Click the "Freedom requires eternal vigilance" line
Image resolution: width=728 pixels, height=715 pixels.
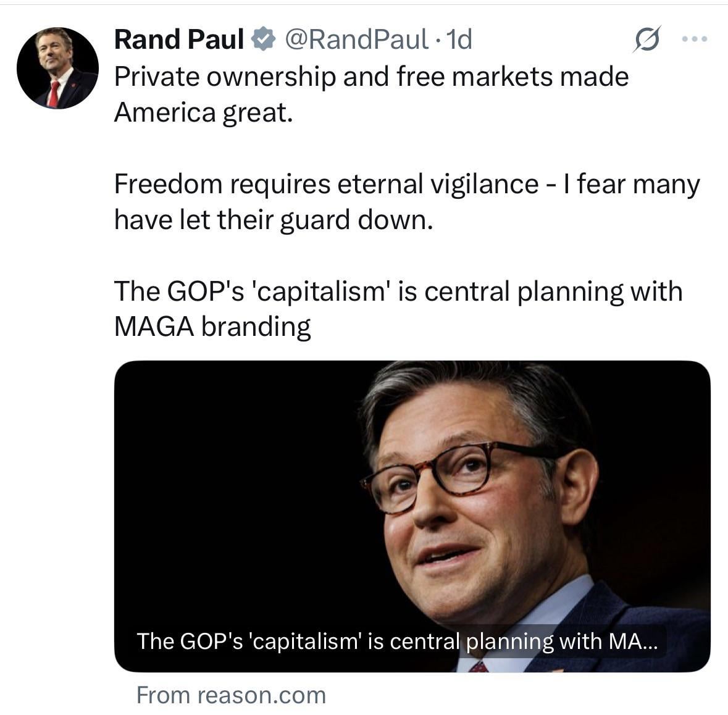(326, 184)
